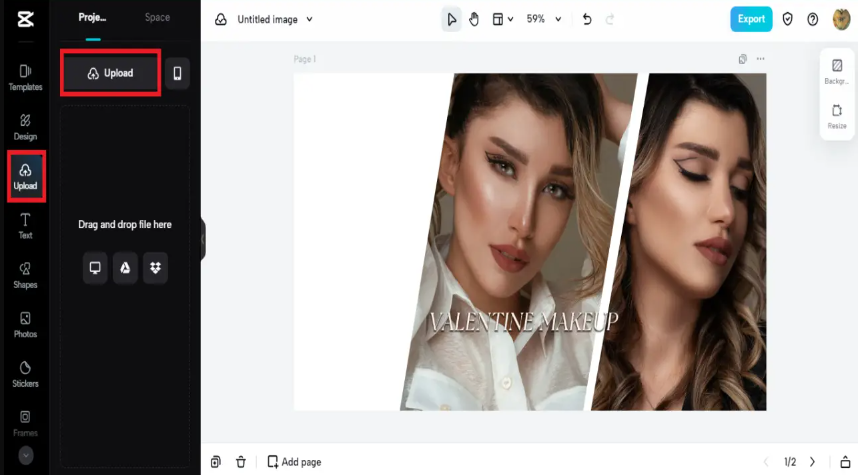Expand the pages panel icon at bottom right
Viewport: 858px width, 475px height.
pyautogui.click(x=845, y=462)
